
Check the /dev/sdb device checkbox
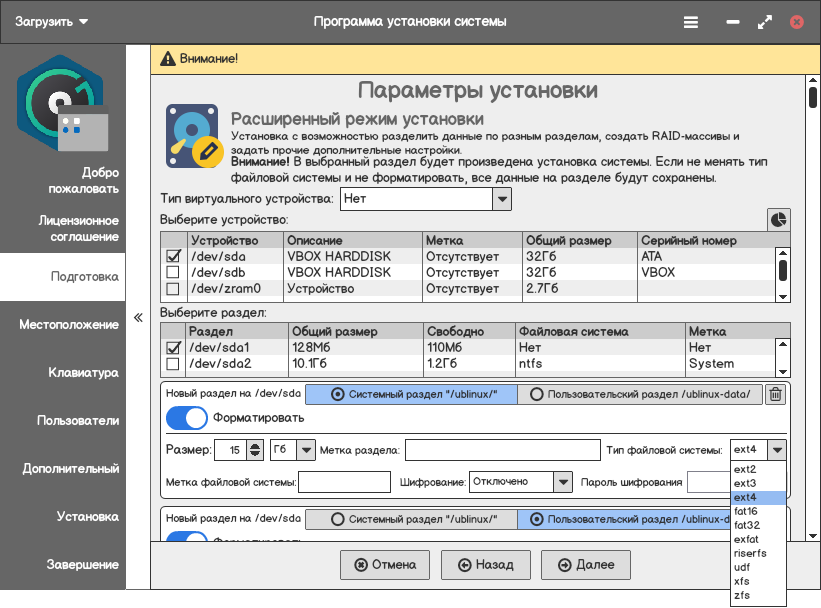[172, 272]
